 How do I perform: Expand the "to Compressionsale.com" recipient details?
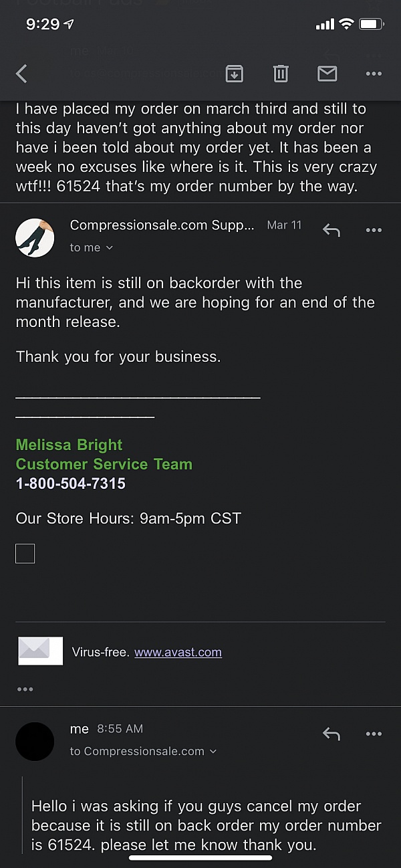coord(143,751)
